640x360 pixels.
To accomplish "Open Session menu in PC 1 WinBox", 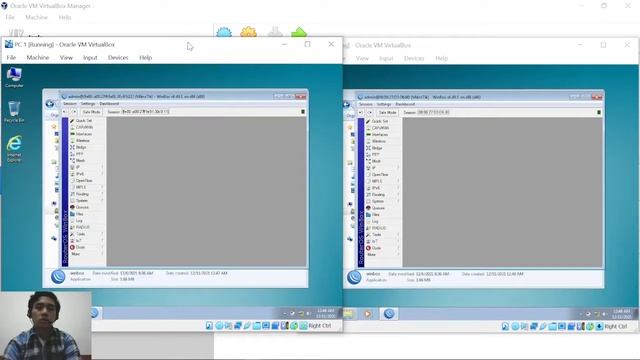I will pyautogui.click(x=69, y=104).
